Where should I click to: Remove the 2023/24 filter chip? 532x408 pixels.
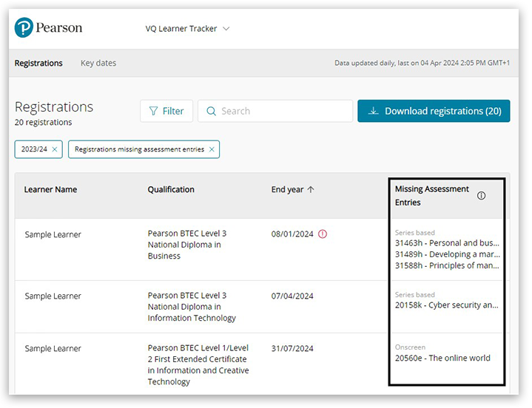point(55,149)
